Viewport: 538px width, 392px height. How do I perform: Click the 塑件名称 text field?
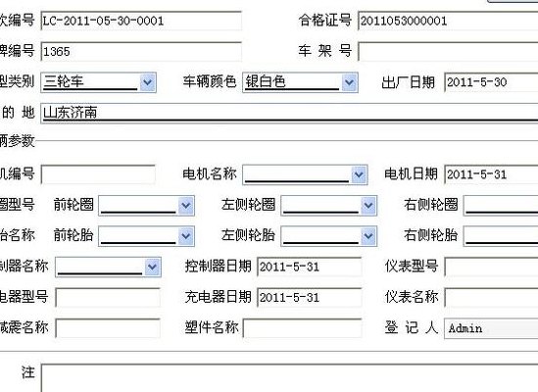[x=302, y=328]
